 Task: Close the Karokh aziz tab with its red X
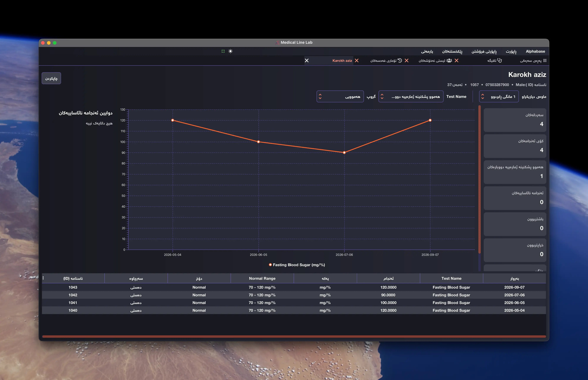[356, 60]
